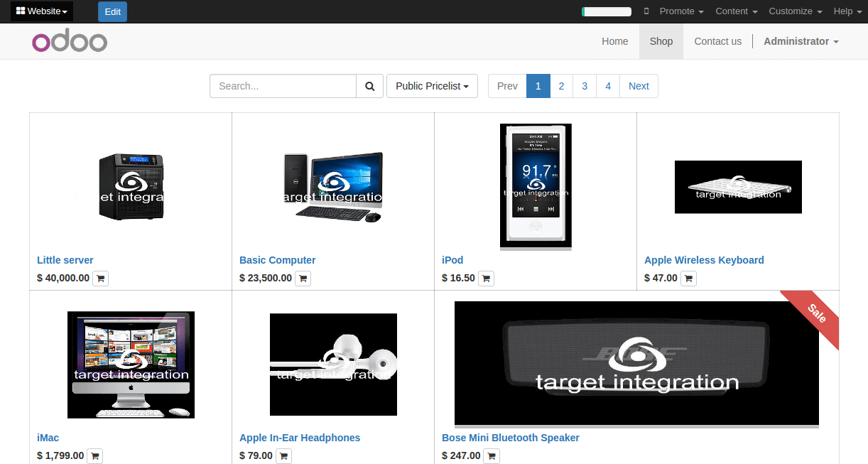Click the SEO progress bar
Image resolution: width=868 pixels, height=464 pixels.
(x=607, y=11)
